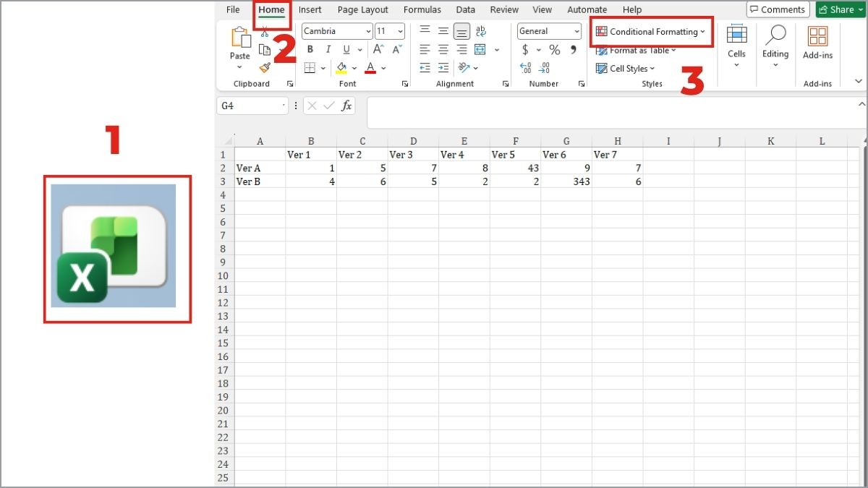The image size is (868, 488).
Task: Click the Name Box showing G4
Action: point(252,106)
